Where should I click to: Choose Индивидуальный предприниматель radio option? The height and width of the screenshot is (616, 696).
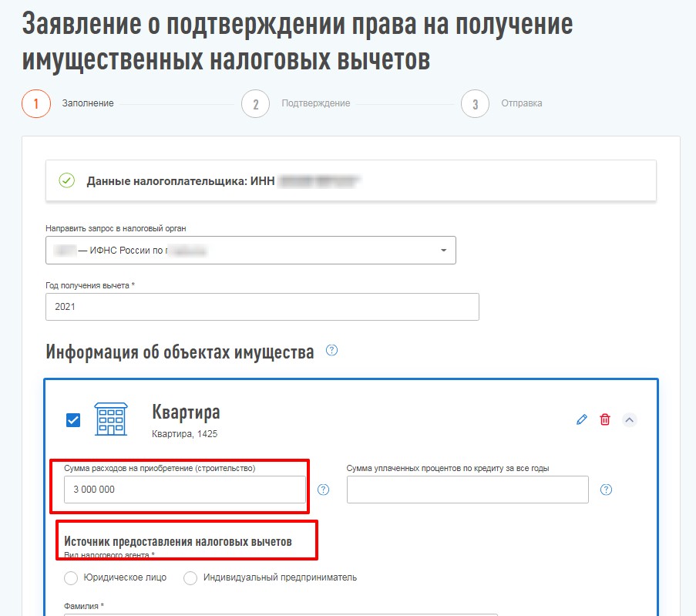tap(190, 577)
